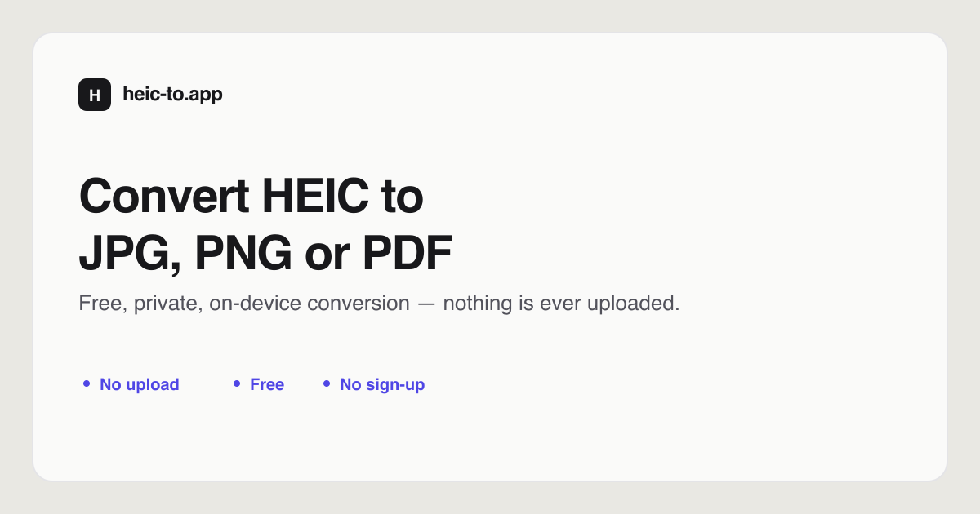Select the No upload label

pos(140,384)
